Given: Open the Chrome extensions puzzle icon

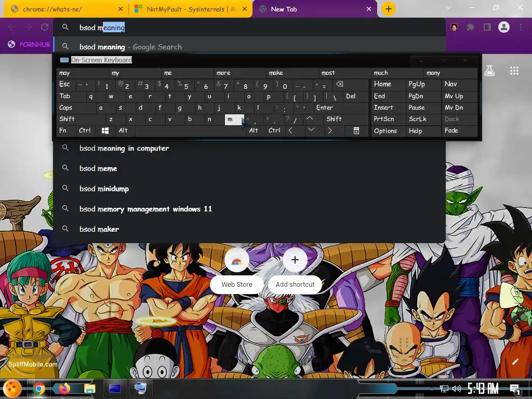Looking at the screenshot, I should click(x=470, y=27).
